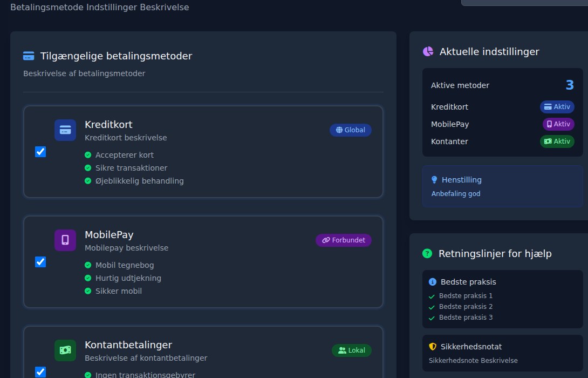Click the check icon beside Øjeblikkelig behandling
The height and width of the screenshot is (378, 588).
(x=88, y=181)
